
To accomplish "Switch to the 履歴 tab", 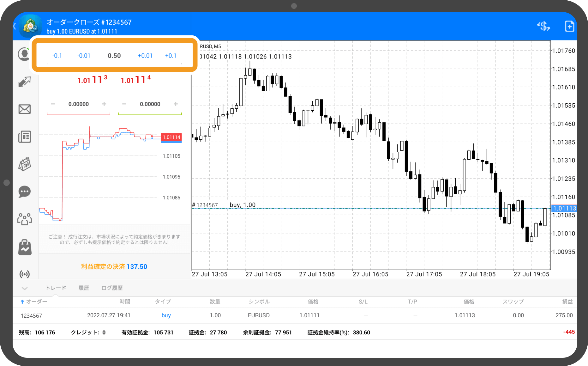I will [84, 288].
